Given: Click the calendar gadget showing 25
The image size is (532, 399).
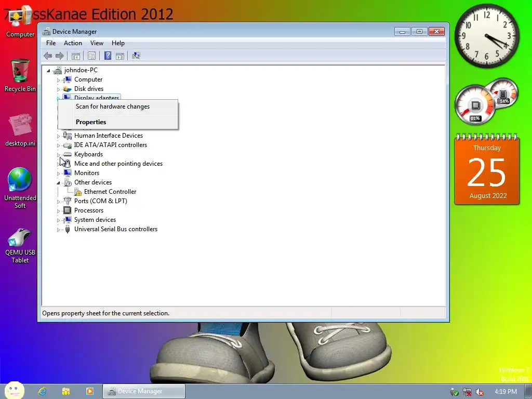Looking at the screenshot, I should tap(487, 169).
